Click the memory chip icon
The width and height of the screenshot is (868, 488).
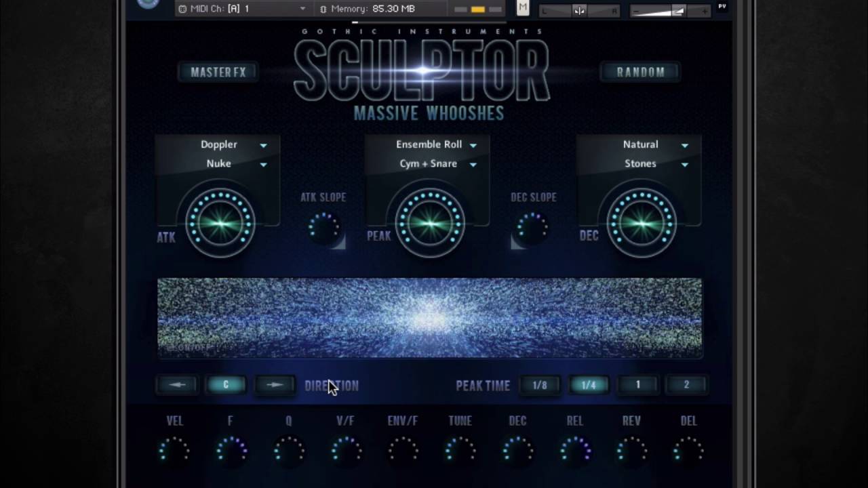point(323,9)
